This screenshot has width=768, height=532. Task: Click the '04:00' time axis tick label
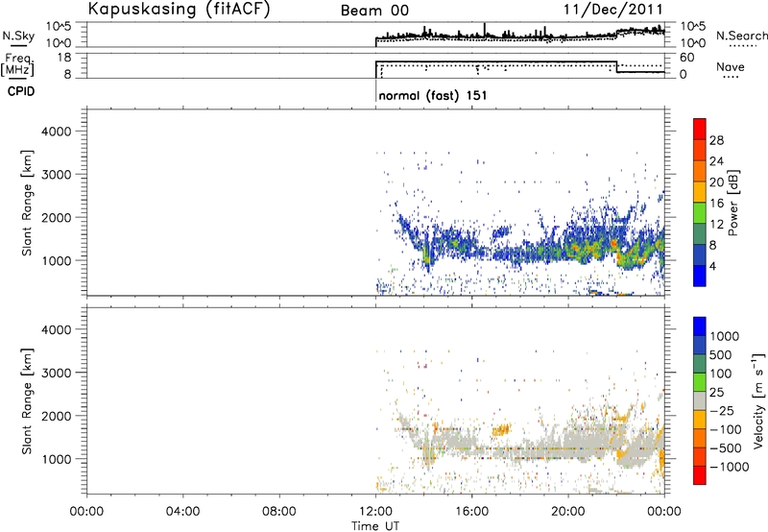click(182, 512)
